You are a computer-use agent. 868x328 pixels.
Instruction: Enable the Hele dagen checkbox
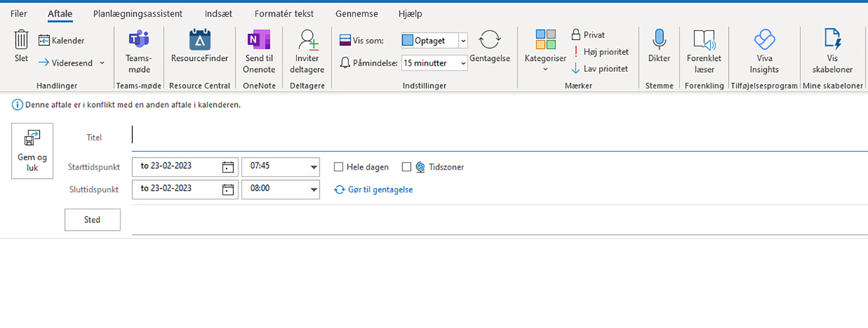coord(339,167)
